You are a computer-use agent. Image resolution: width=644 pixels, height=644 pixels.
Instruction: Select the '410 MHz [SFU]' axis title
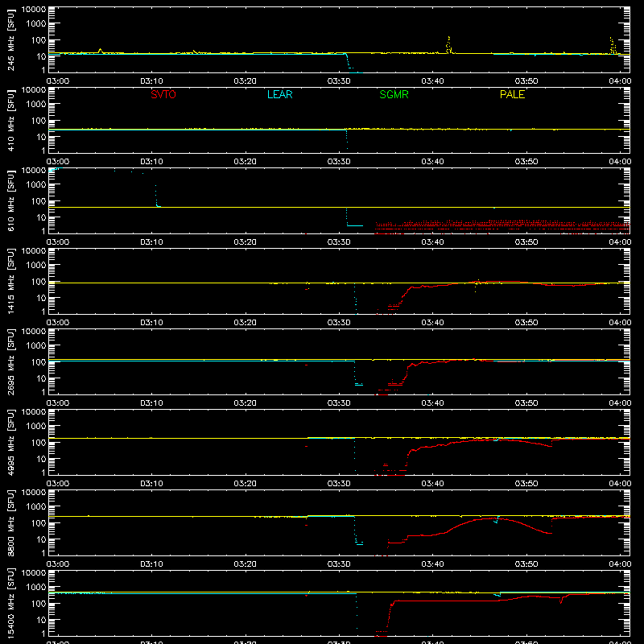pyautogui.click(x=10, y=120)
